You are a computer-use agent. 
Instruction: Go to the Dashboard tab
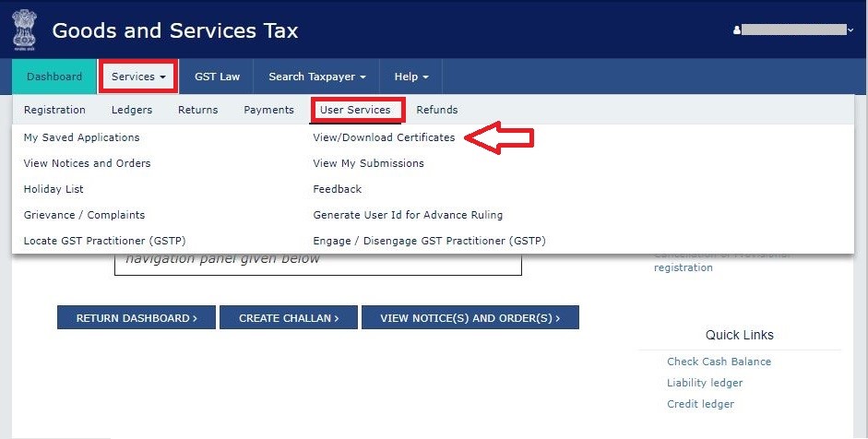(54, 77)
